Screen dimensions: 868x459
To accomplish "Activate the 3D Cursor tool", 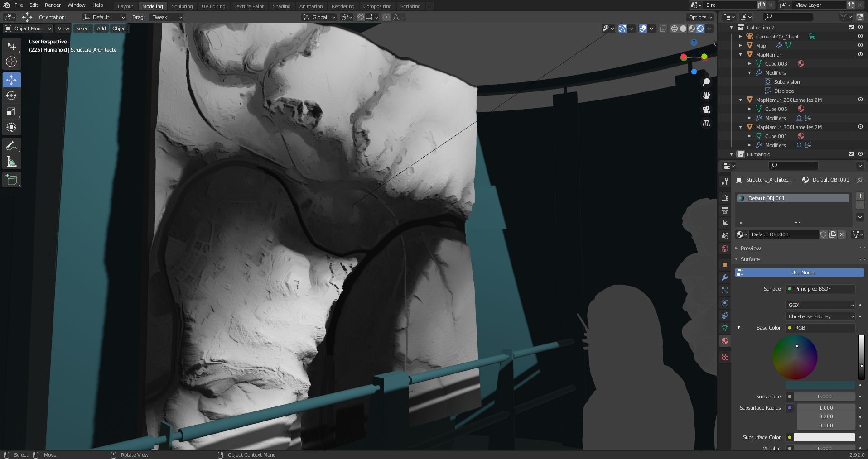I will 11,62.
